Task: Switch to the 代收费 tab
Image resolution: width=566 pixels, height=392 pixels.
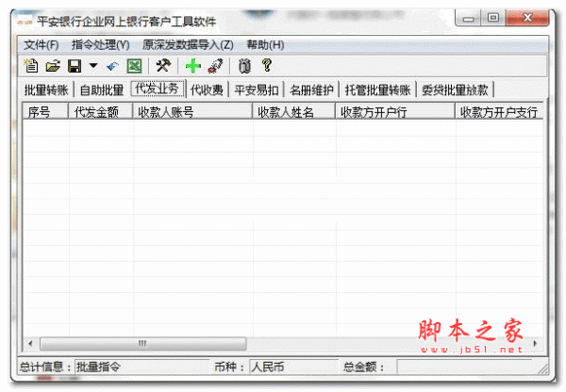Action: coord(207,90)
